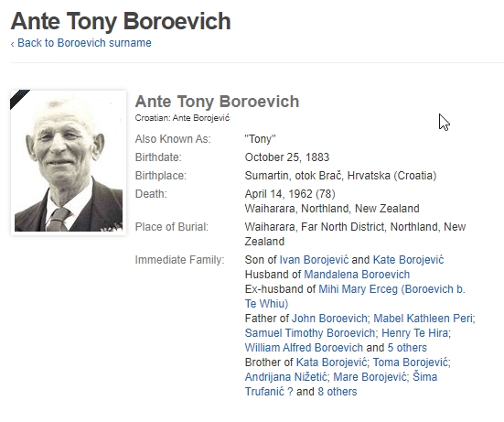The height and width of the screenshot is (422, 504).
Task: Open father Ivan Borojević's profile
Action: click(314, 260)
